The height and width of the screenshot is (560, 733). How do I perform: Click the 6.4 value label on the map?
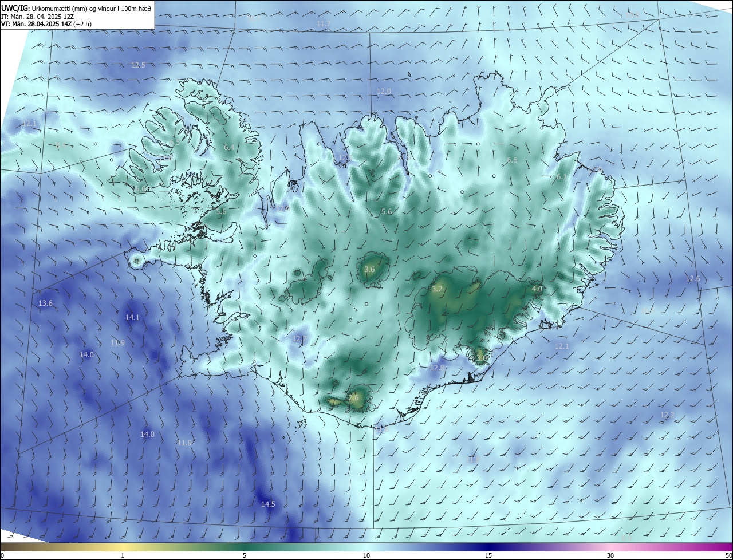[228, 148]
